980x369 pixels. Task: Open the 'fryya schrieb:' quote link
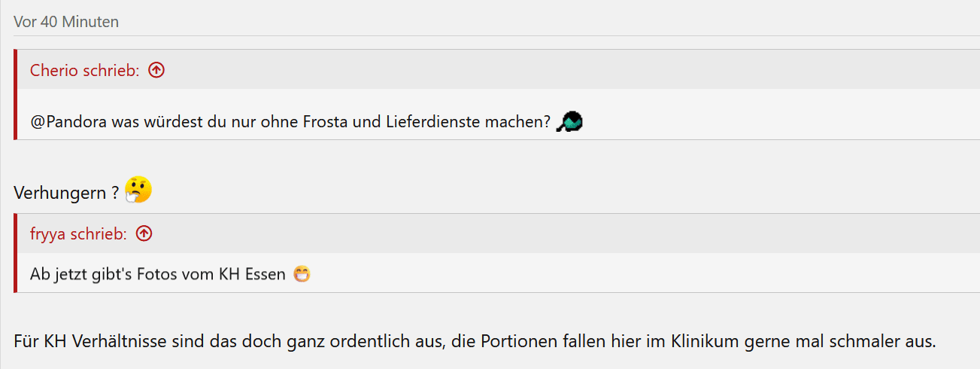pos(78,234)
